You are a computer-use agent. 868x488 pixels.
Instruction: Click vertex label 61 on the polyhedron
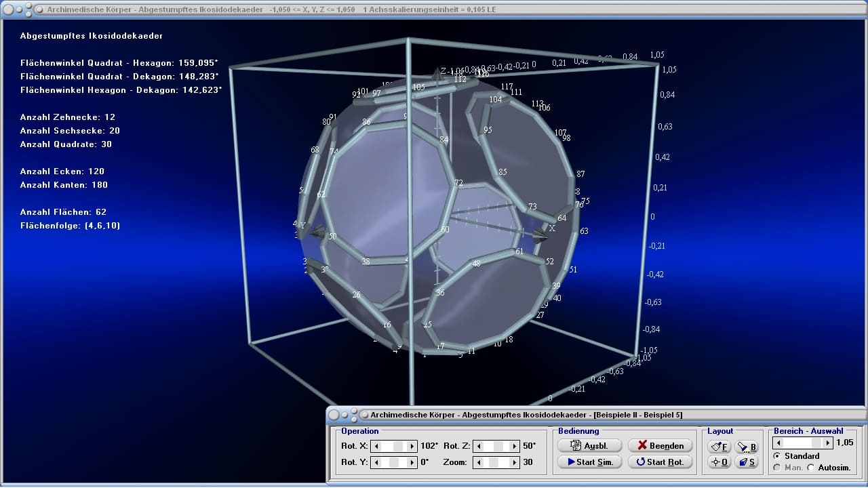point(519,251)
